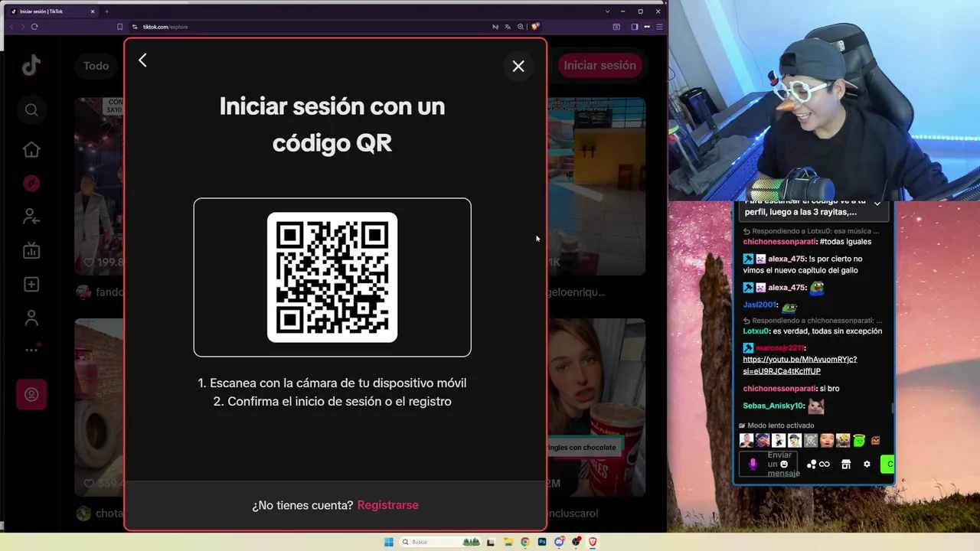
Task: Click the Jasi2001 username in chat
Action: tap(759, 305)
